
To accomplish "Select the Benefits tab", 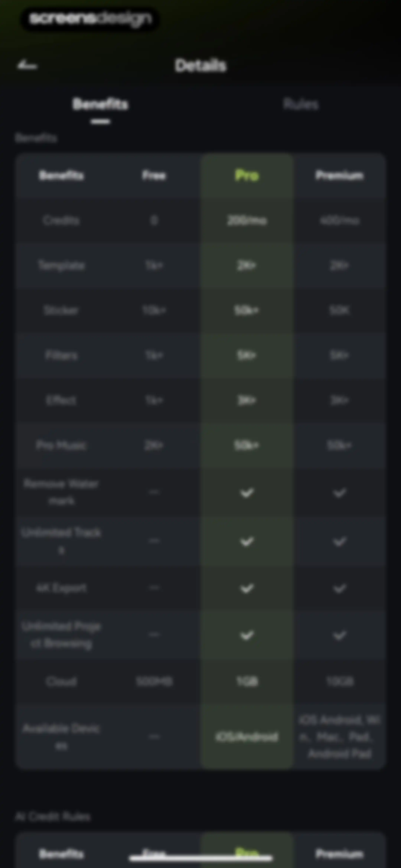I will (100, 104).
